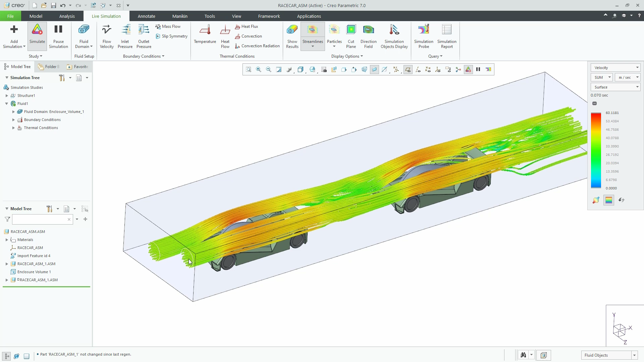The width and height of the screenshot is (644, 362).
Task: Click the Simulate button in ribbon
Action: pyautogui.click(x=37, y=36)
